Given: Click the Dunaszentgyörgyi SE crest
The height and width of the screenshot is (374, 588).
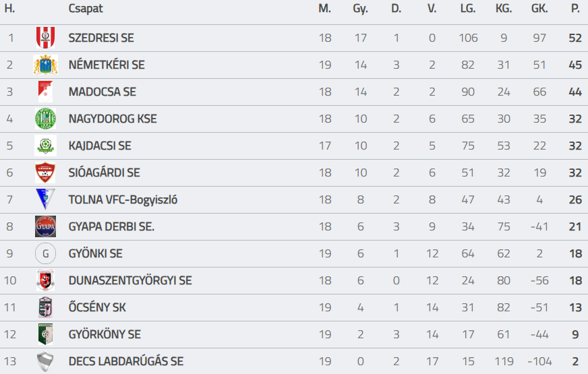Looking at the screenshot, I should point(45,280).
